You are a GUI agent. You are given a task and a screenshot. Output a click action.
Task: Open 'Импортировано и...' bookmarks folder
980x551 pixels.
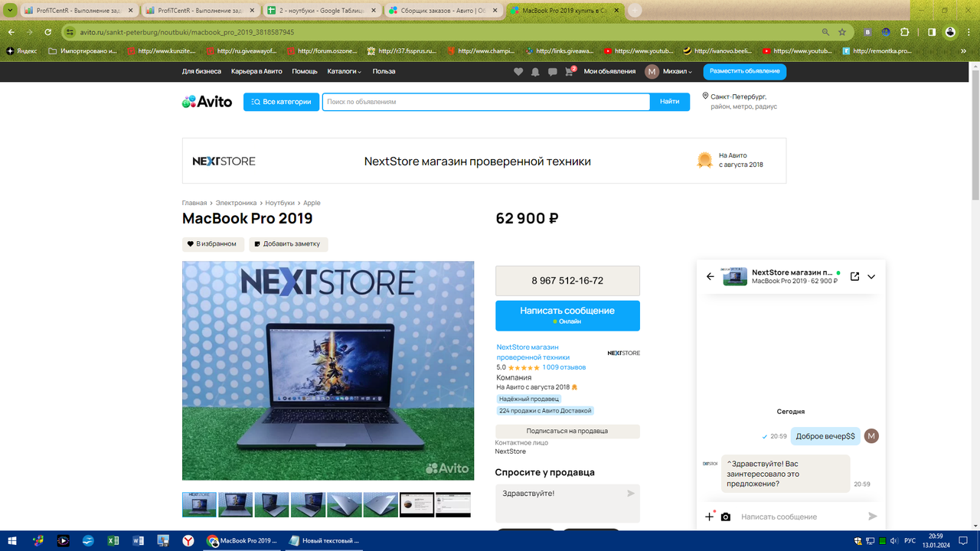(x=82, y=51)
